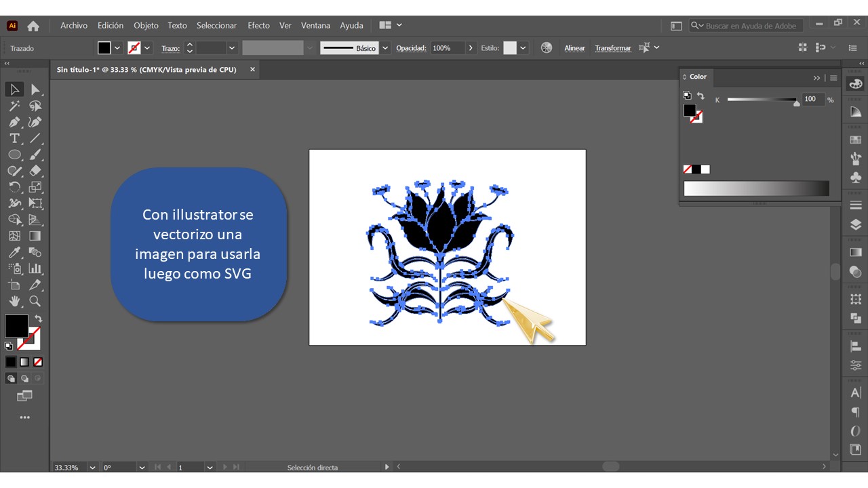Click the Recolor Artwork wheel icon

(x=547, y=48)
